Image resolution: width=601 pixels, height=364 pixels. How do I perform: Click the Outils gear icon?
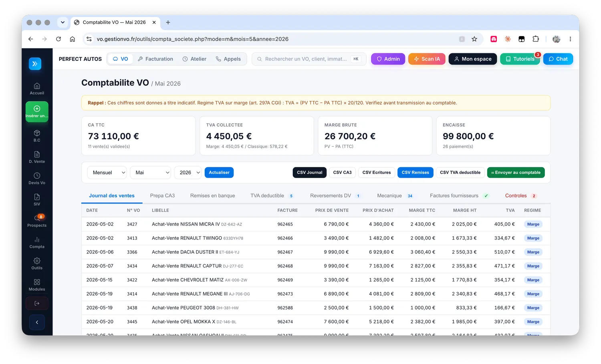(37, 263)
